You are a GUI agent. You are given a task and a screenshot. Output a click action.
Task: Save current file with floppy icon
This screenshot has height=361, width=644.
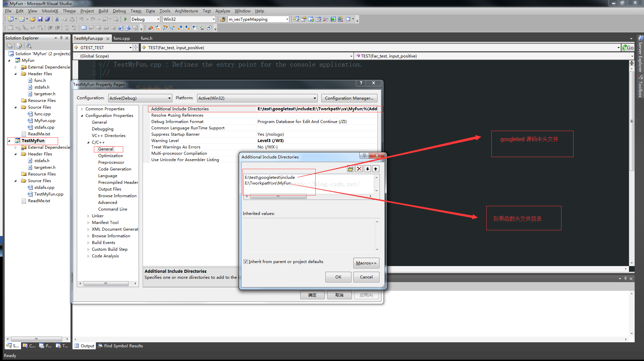pos(40,19)
